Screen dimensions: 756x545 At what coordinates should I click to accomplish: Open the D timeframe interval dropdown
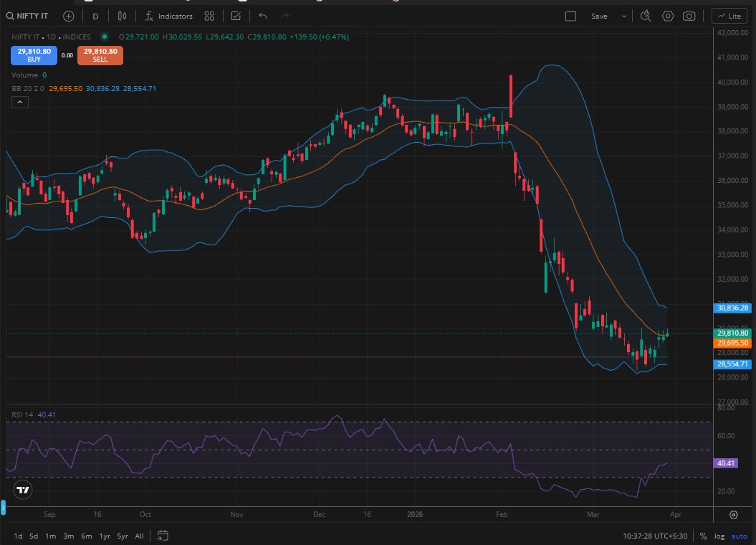pos(95,16)
